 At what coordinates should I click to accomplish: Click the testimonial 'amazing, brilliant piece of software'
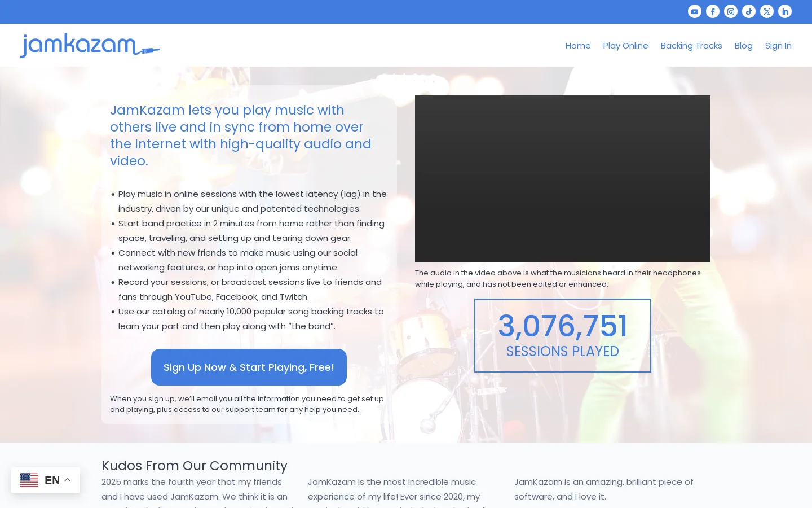(x=604, y=489)
